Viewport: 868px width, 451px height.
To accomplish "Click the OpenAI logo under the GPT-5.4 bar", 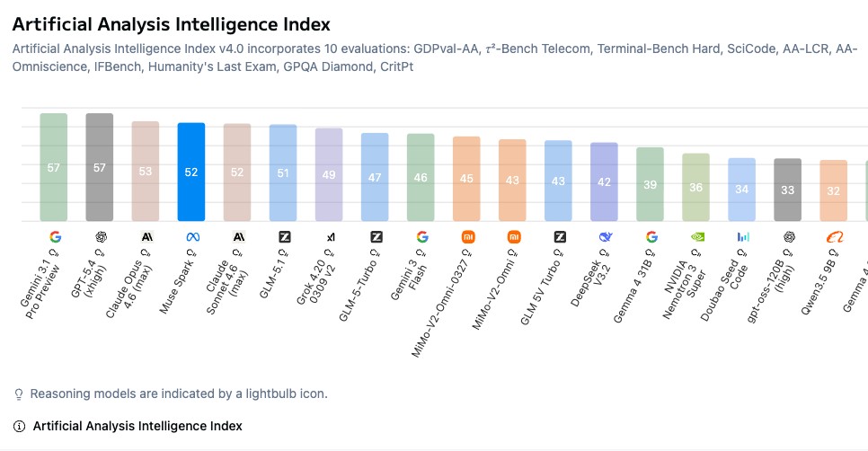I will click(100, 237).
